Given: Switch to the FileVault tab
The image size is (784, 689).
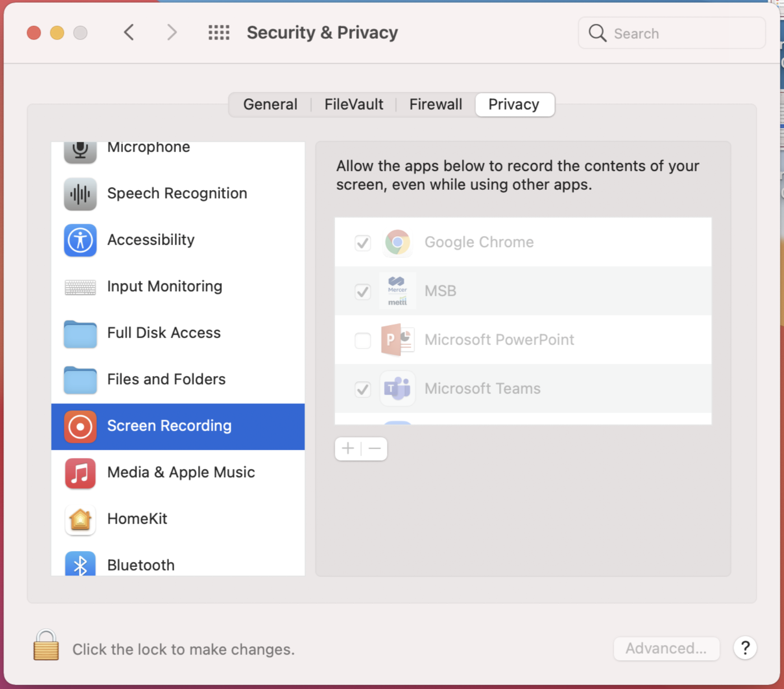Looking at the screenshot, I should tap(353, 105).
